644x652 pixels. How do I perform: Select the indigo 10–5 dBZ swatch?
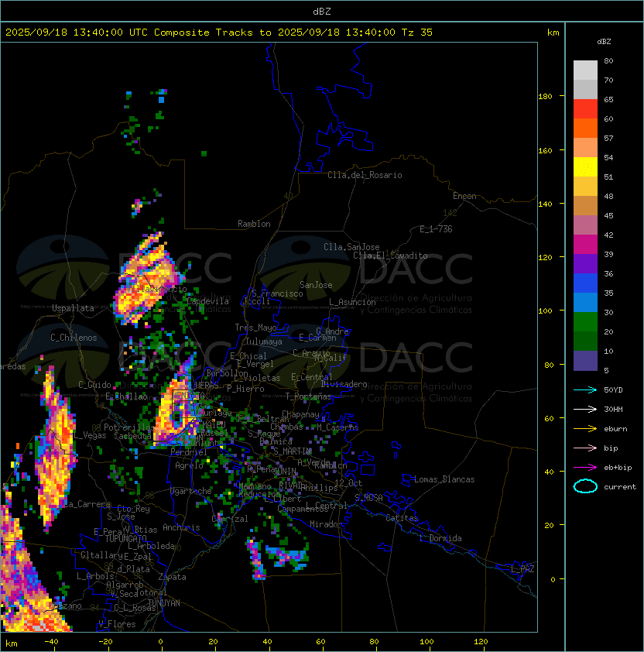coord(585,361)
